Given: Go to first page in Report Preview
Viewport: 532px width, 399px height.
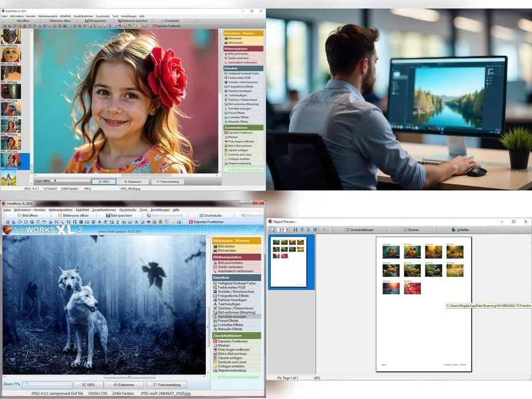Looking at the screenshot, I should point(296,229).
